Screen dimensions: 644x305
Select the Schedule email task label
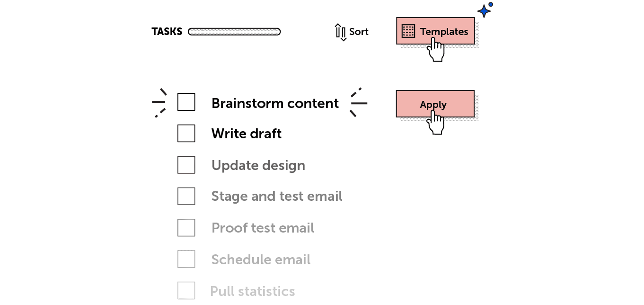pos(261,260)
